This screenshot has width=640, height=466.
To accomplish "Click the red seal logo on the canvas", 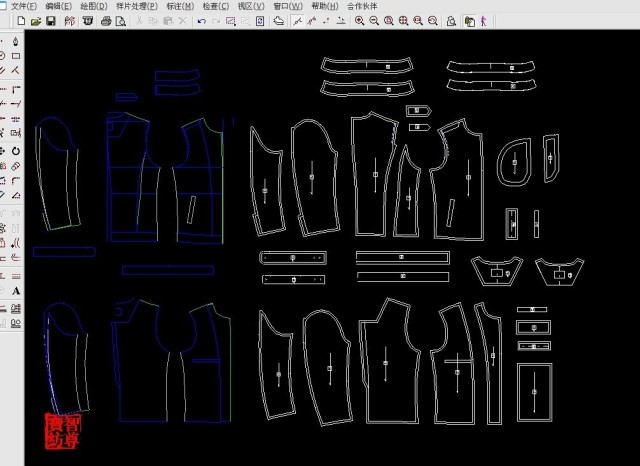I will [67, 431].
